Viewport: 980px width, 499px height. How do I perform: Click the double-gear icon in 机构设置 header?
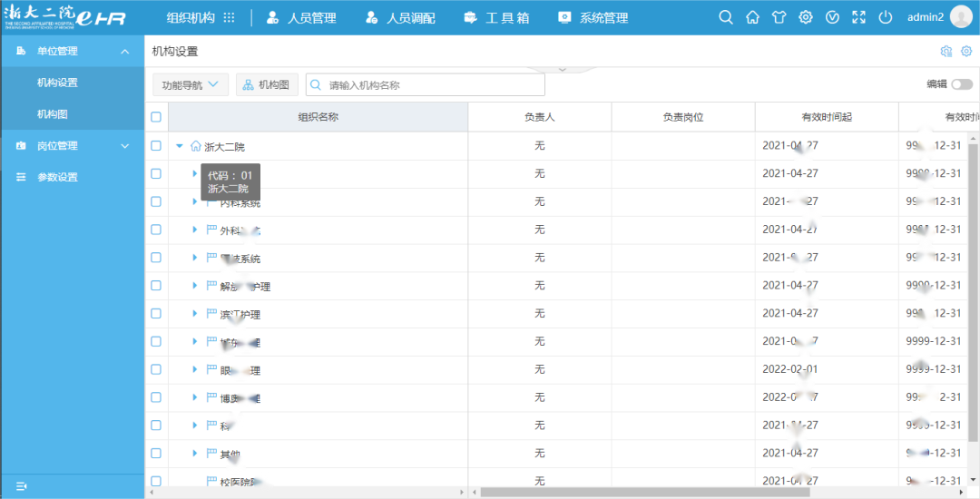coord(946,51)
